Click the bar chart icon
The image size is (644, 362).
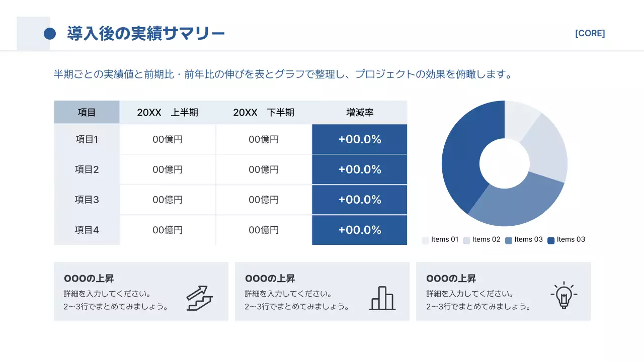point(382,298)
